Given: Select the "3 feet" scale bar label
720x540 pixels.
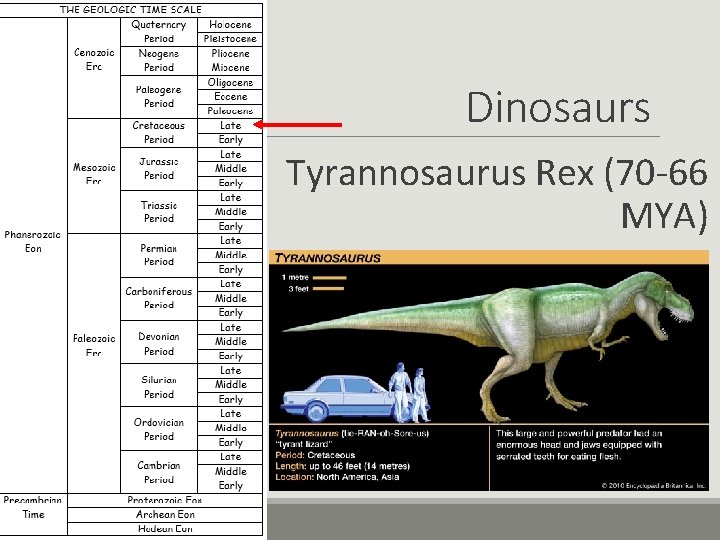Looking at the screenshot, I should (x=298, y=289).
